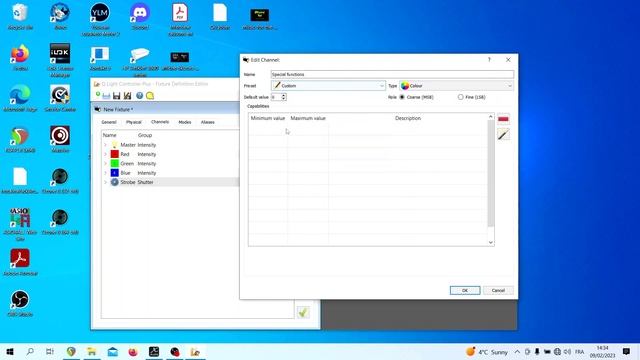Click the volume icon in system tray

coord(567,351)
